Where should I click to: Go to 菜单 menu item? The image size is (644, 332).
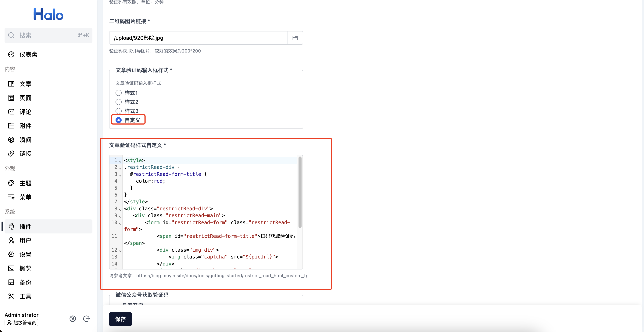click(x=48, y=197)
